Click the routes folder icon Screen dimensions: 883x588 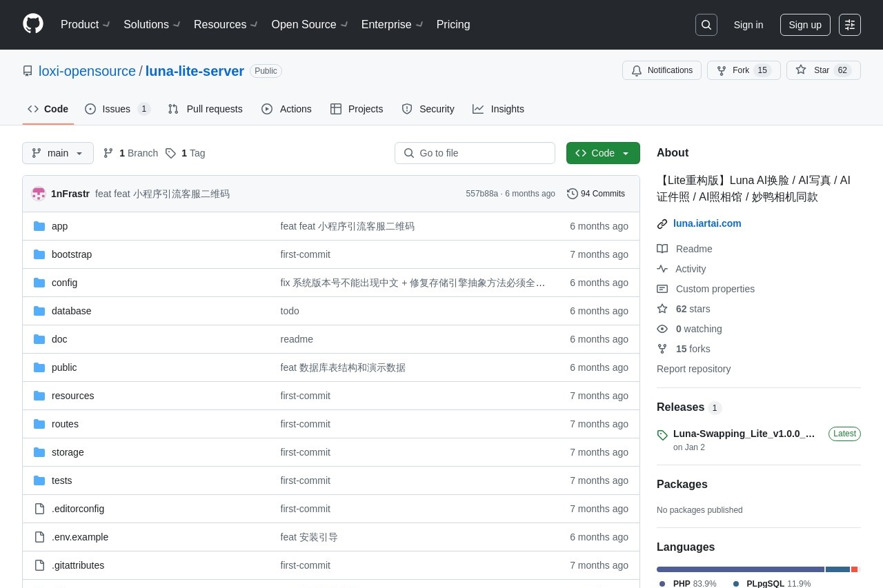point(39,424)
